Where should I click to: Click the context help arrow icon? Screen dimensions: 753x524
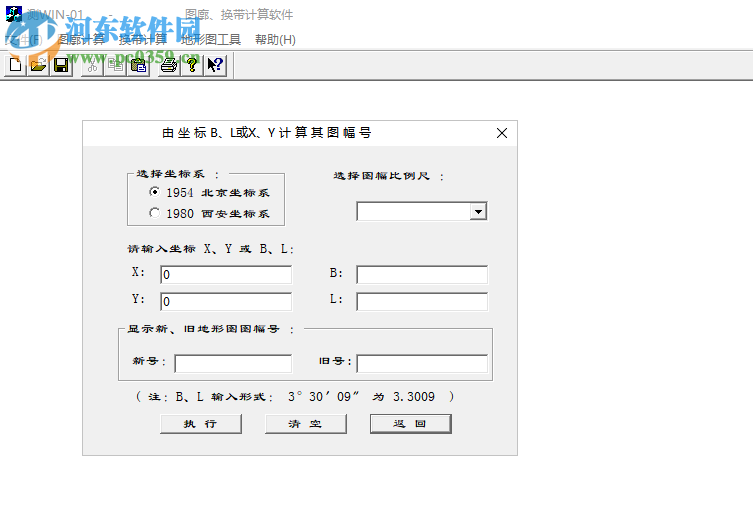coord(216,65)
